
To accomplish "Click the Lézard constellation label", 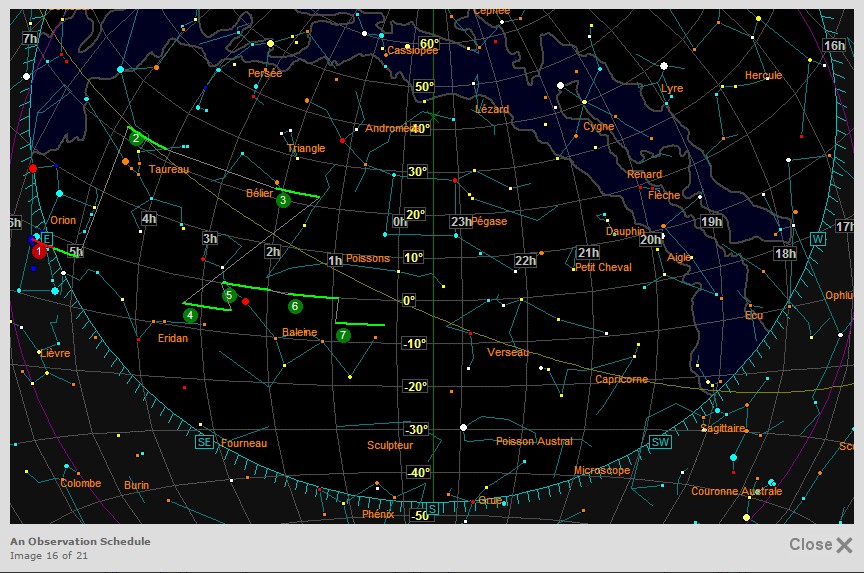I will [493, 110].
